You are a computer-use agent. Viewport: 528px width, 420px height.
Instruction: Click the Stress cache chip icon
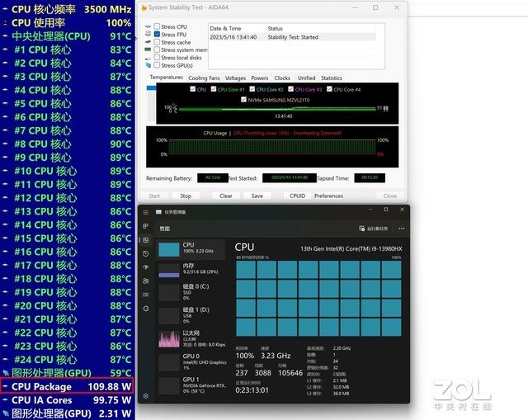pos(148,42)
